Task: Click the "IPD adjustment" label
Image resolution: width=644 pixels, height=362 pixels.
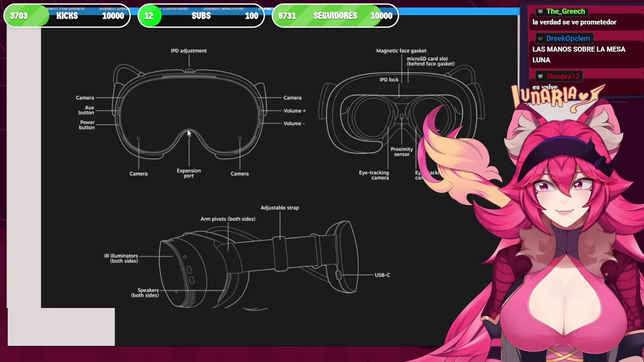Action: pos(189,51)
